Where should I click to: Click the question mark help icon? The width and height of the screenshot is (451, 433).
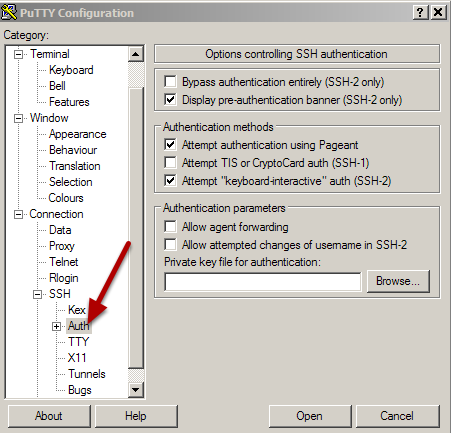(420, 12)
